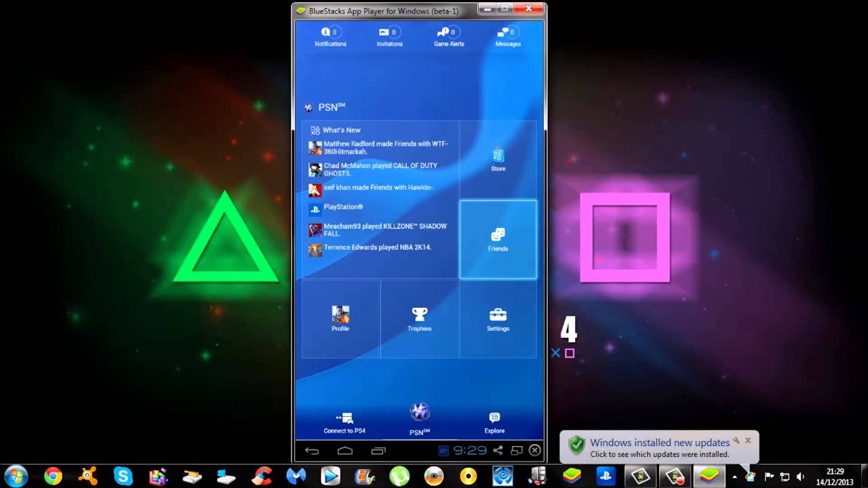
Task: View the Profile tile
Action: pyautogui.click(x=340, y=319)
